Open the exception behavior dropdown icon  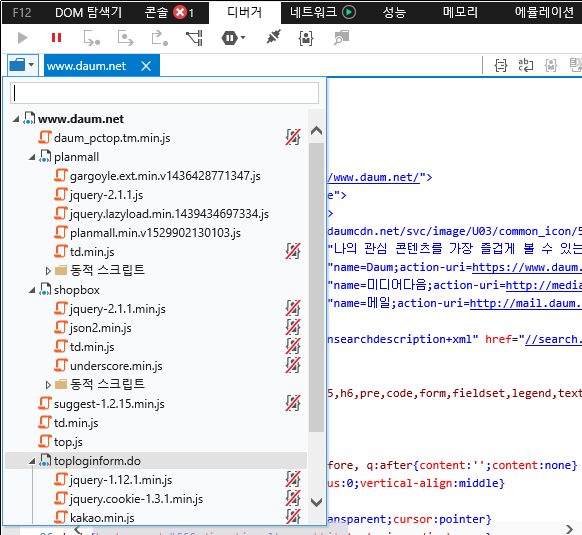233,38
